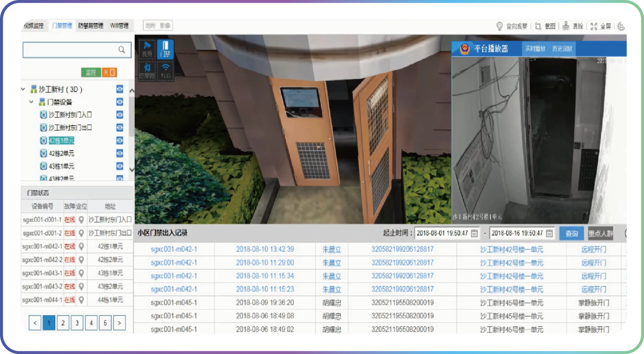644x354 pixels.
Task: Click record dated 2018-08-10 13:42:39
Action: (x=380, y=249)
